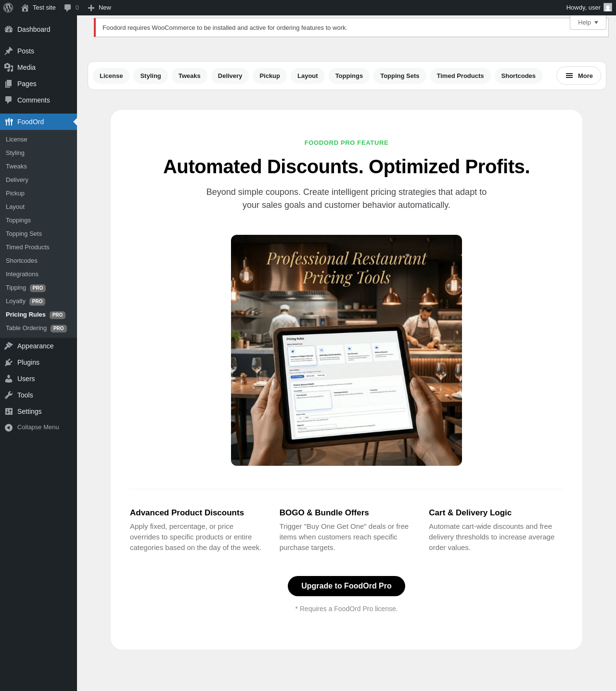Switch to the Styling tab
The height and width of the screenshot is (691, 616).
click(x=151, y=76)
